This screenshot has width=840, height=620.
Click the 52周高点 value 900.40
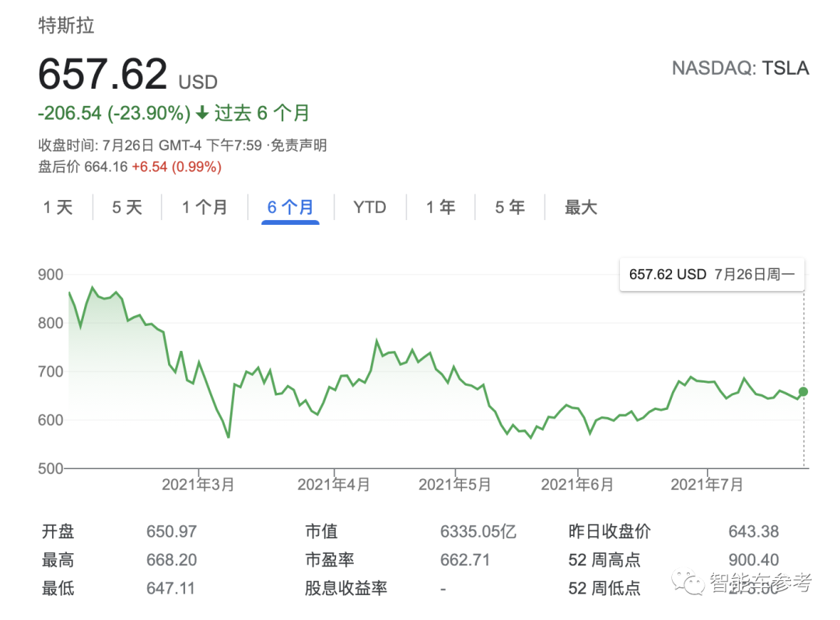pos(753,559)
